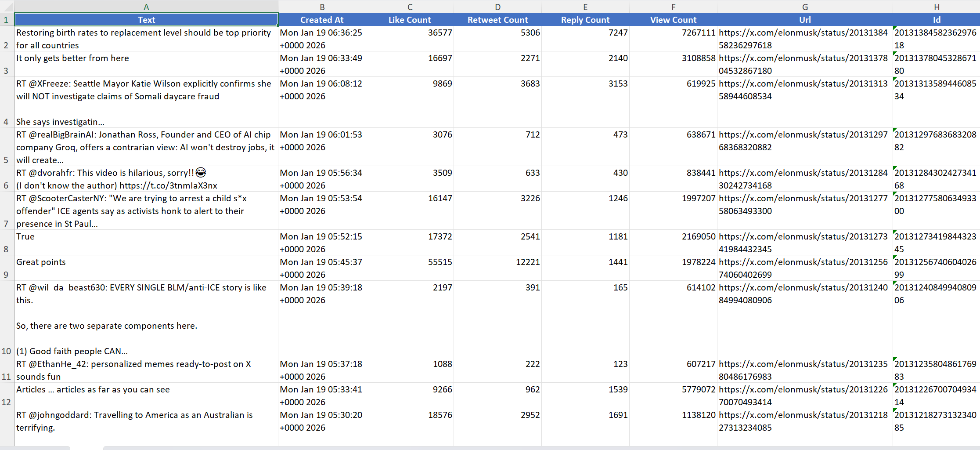Select the 'Like Count' header cell

pos(410,20)
